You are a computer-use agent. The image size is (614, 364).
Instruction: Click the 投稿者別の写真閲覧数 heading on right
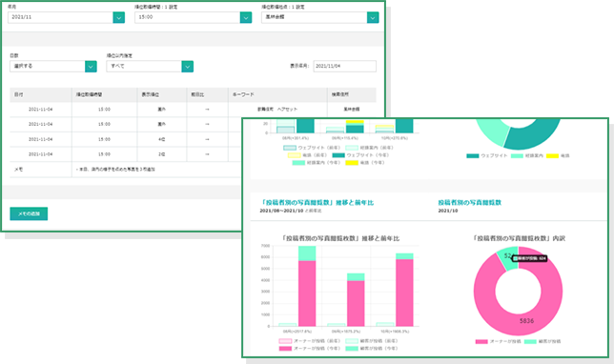click(469, 202)
